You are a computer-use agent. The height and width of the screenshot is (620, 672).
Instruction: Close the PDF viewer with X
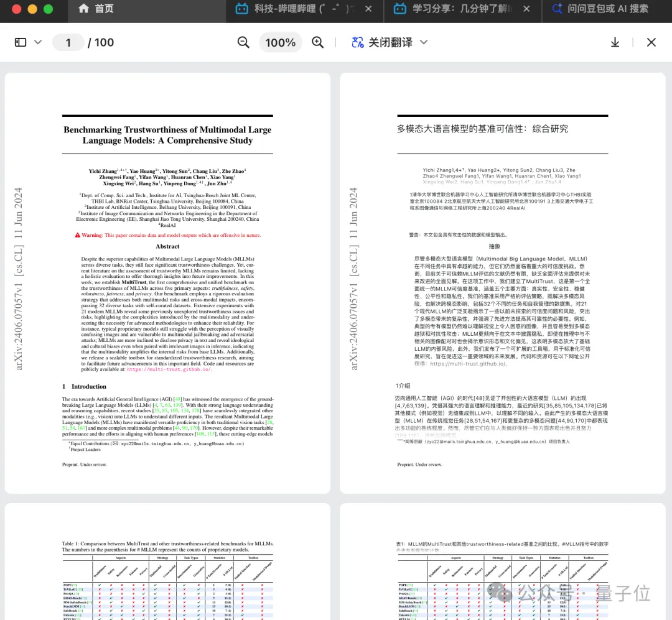(x=651, y=42)
